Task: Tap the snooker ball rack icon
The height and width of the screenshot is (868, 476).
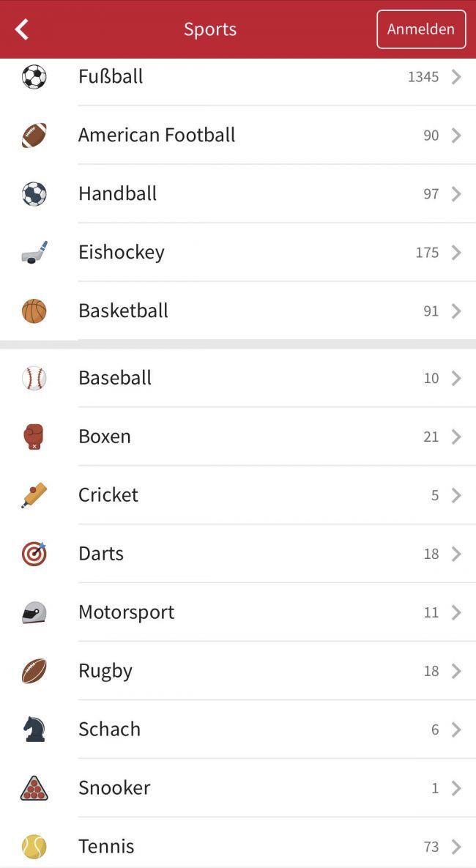Action: pos(34,788)
